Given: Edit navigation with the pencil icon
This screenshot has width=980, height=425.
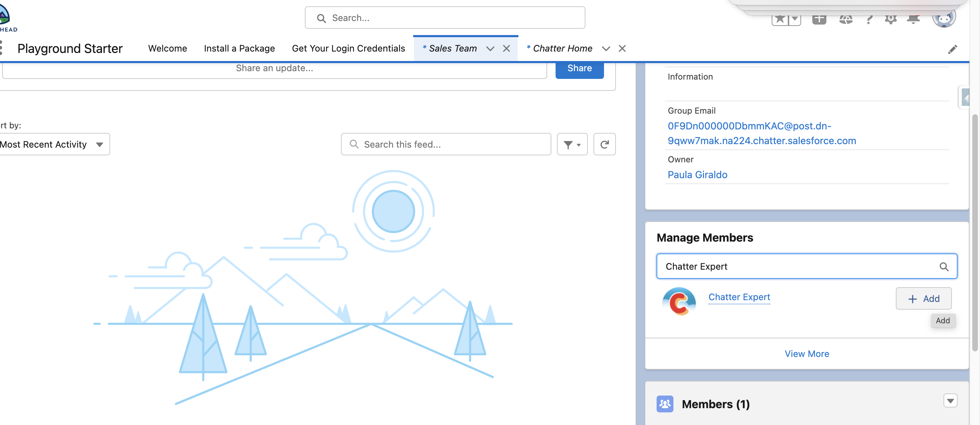Looking at the screenshot, I should click(x=952, y=49).
